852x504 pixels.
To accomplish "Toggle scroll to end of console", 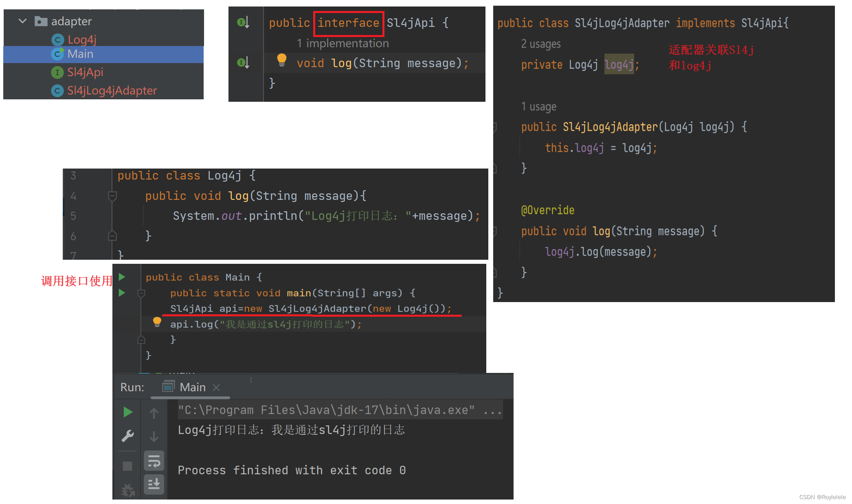I will 154,484.
